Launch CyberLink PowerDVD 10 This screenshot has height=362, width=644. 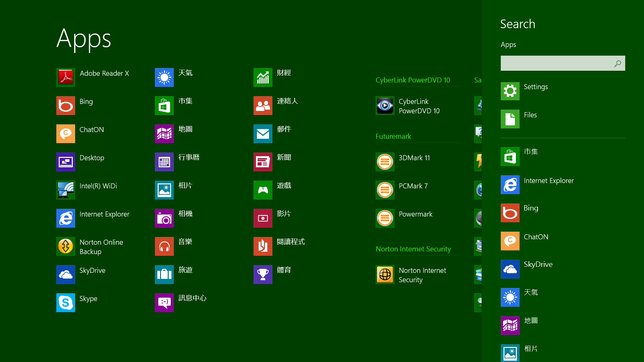385,106
